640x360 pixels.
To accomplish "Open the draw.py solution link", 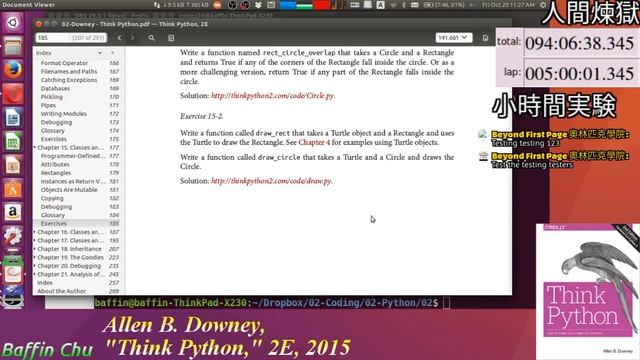I will tap(271, 181).
